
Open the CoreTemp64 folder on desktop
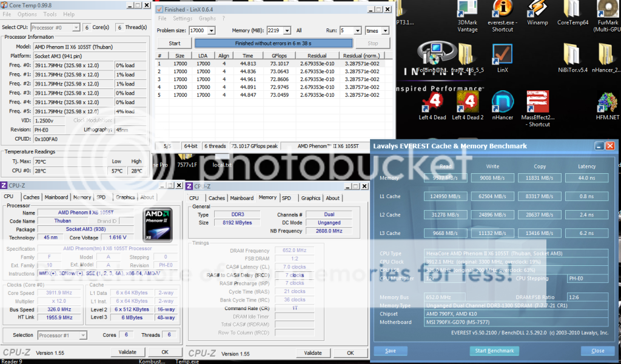point(572,13)
